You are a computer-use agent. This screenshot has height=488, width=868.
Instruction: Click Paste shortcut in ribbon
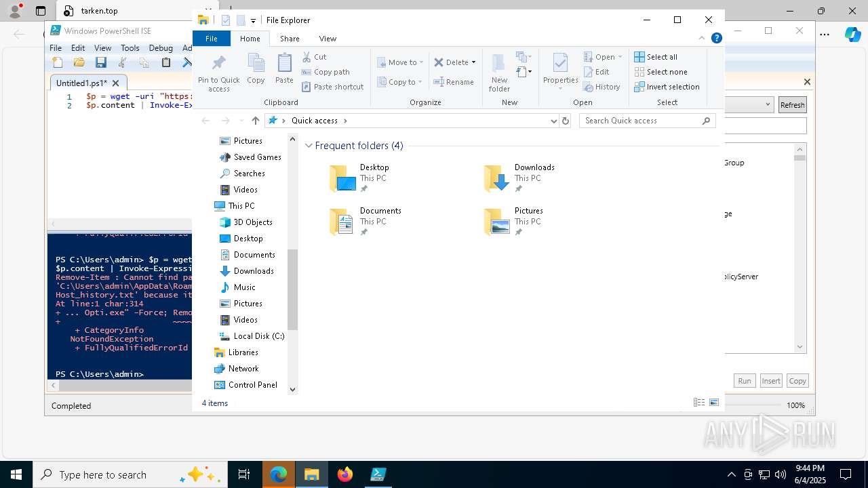coord(332,87)
